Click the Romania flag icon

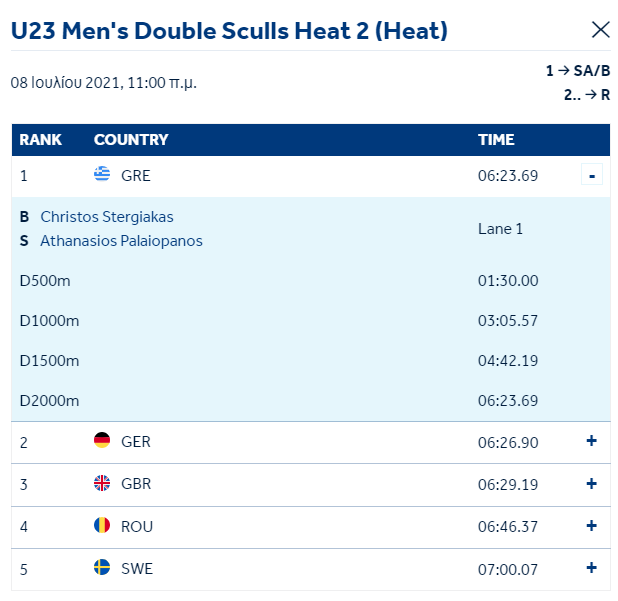coord(102,525)
